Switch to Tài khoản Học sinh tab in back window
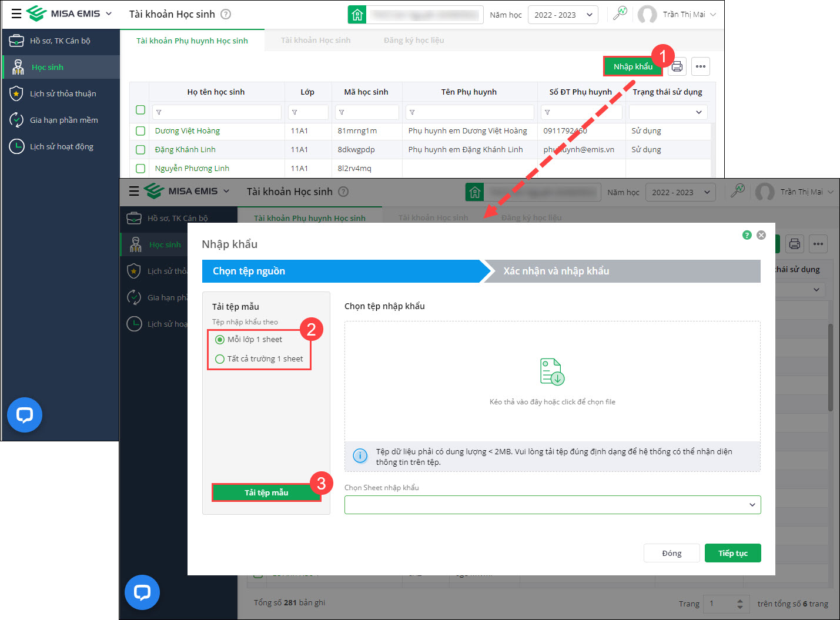The image size is (840, 620). (x=316, y=41)
